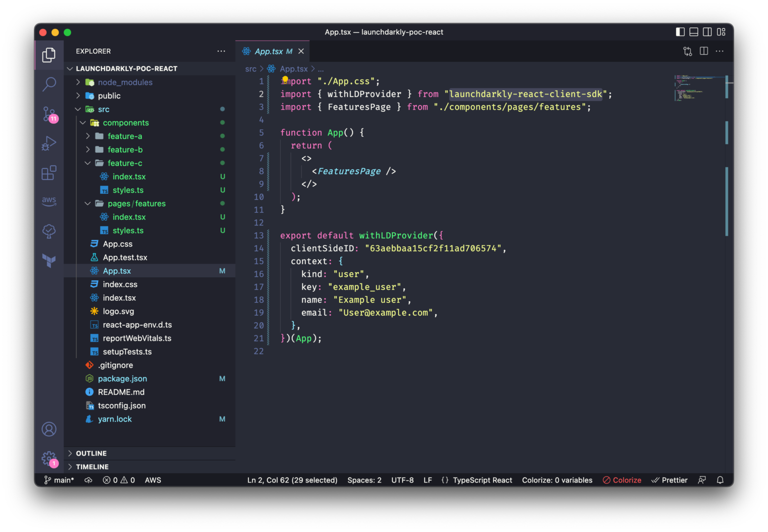Open package.json from the explorer

click(x=122, y=379)
